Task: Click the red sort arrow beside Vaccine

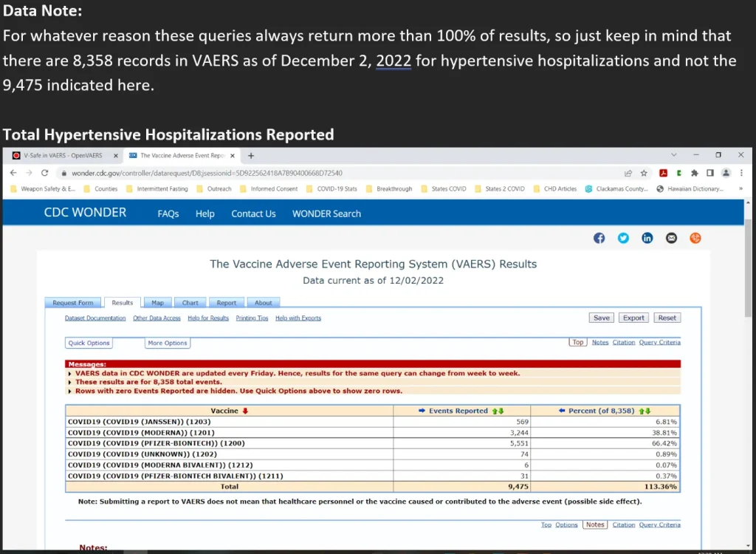Action: click(x=246, y=411)
